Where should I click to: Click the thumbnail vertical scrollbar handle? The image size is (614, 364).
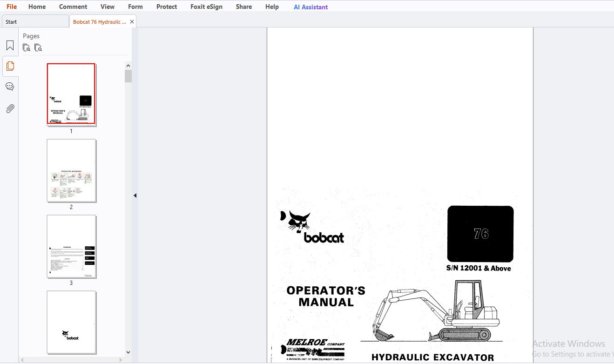coord(128,76)
